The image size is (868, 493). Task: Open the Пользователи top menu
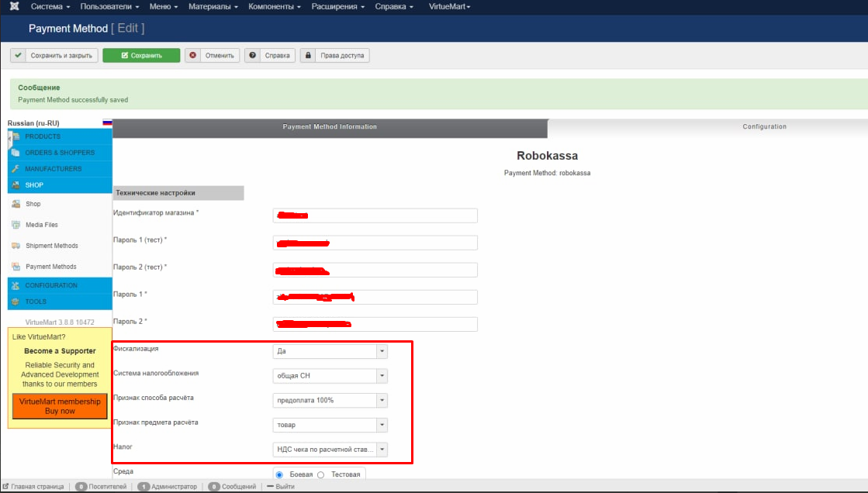click(109, 7)
